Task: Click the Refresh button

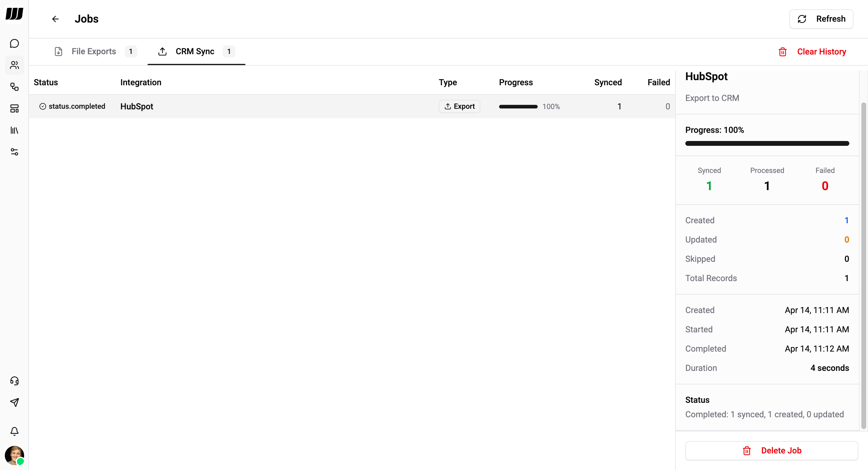Action: pos(821,19)
